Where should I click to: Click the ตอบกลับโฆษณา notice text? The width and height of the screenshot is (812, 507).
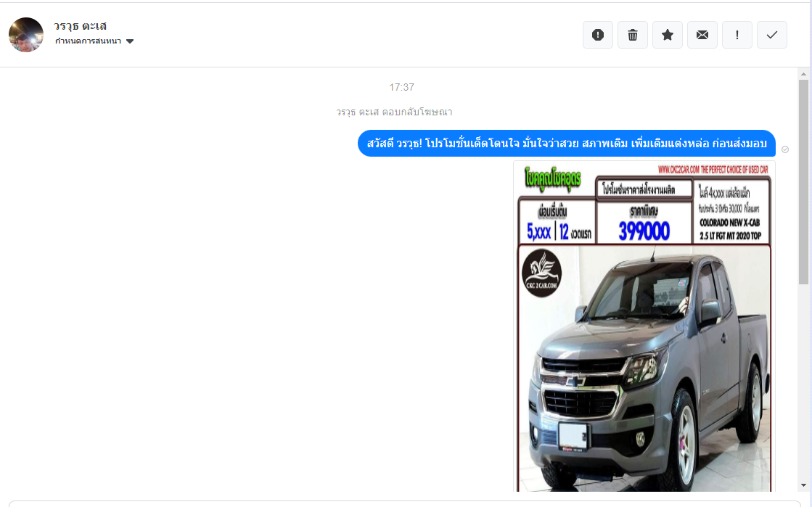(394, 112)
